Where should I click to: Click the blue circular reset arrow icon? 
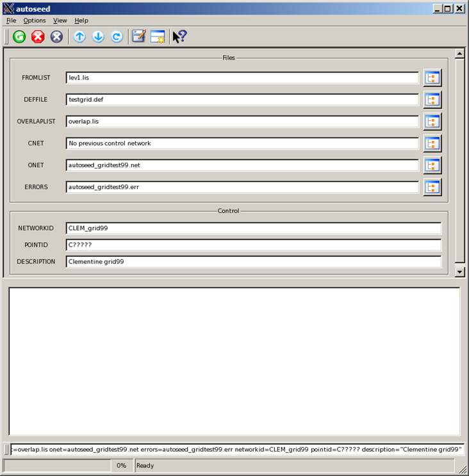[x=117, y=37]
